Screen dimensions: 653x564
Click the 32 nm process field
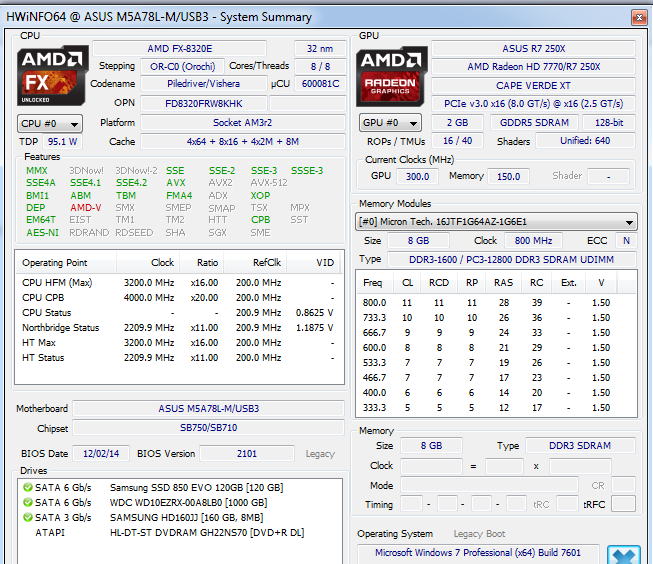[320, 49]
